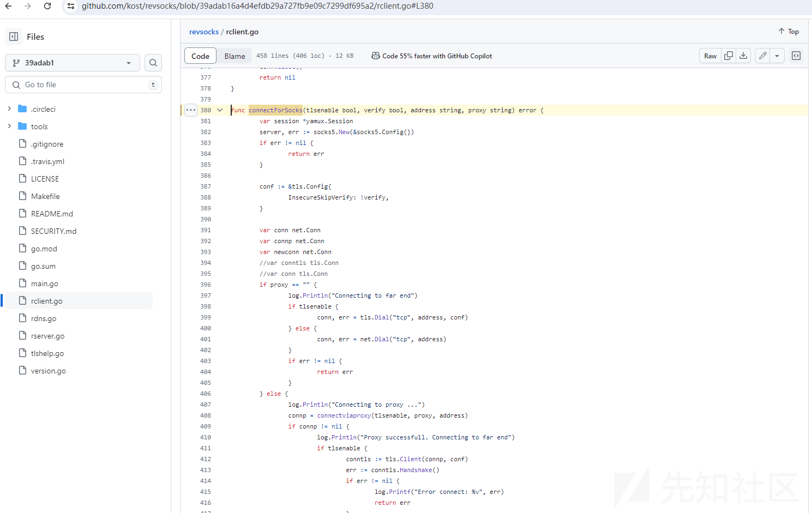This screenshot has height=513, width=812.
Task: Open the Raw file view
Action: click(710, 56)
